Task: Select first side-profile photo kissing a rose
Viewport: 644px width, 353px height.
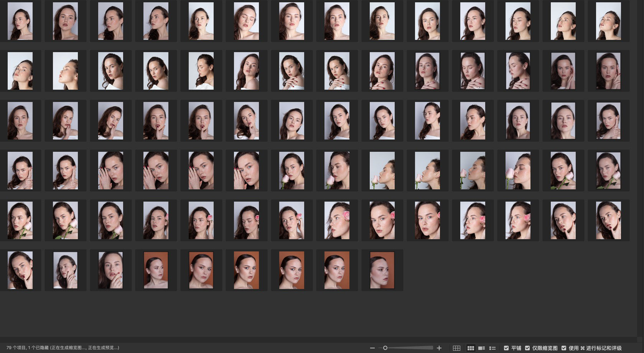Action: (382, 171)
